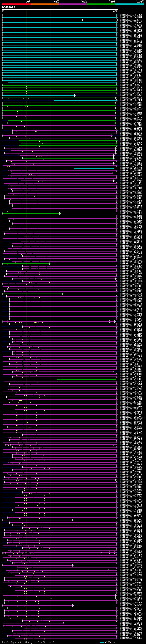Open the UniRef100_A8IRK4 hit label

click(x=131, y=15)
